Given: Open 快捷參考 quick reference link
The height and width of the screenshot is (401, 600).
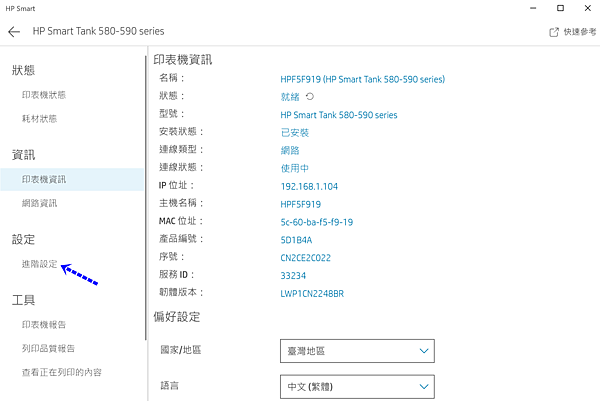Looking at the screenshot, I should pyautogui.click(x=580, y=32).
